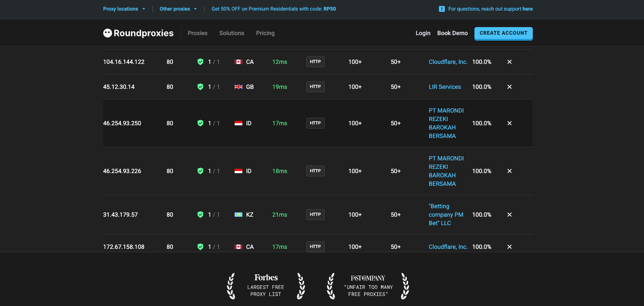Click the X icon in 45.12.30.14 row
This screenshot has height=306, width=644.
[x=510, y=87]
